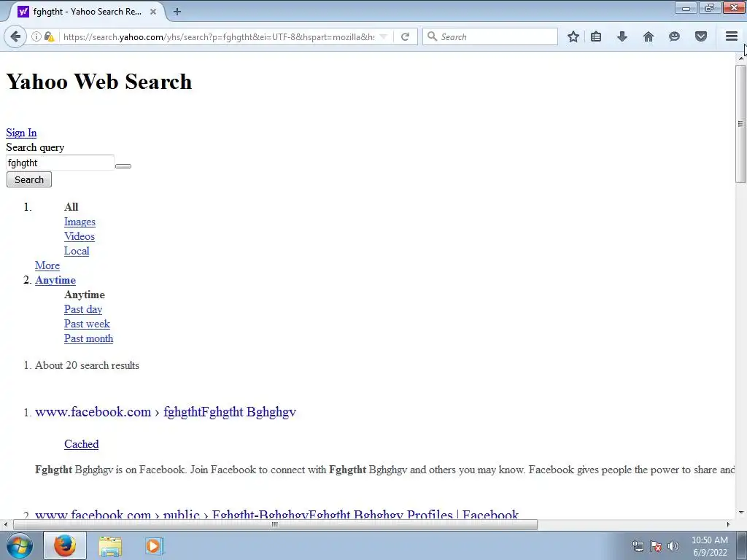Launch Windows Media Player from taskbar
The image size is (747, 560).
pyautogui.click(x=154, y=545)
